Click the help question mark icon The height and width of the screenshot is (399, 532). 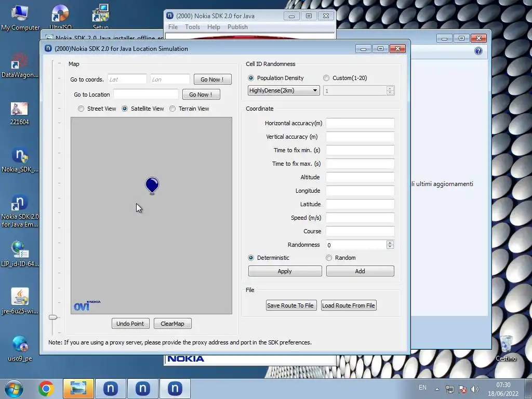(478, 51)
